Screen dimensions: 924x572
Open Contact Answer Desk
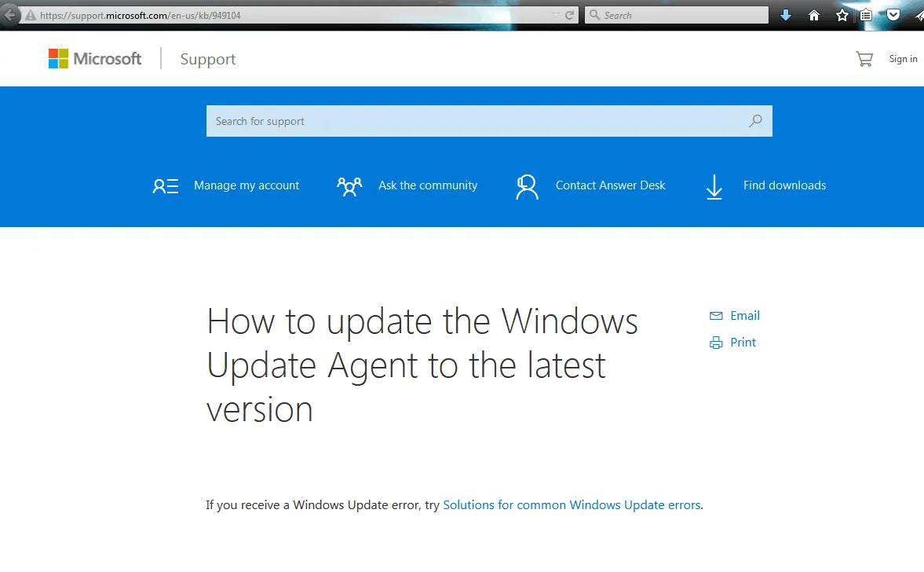tap(590, 185)
